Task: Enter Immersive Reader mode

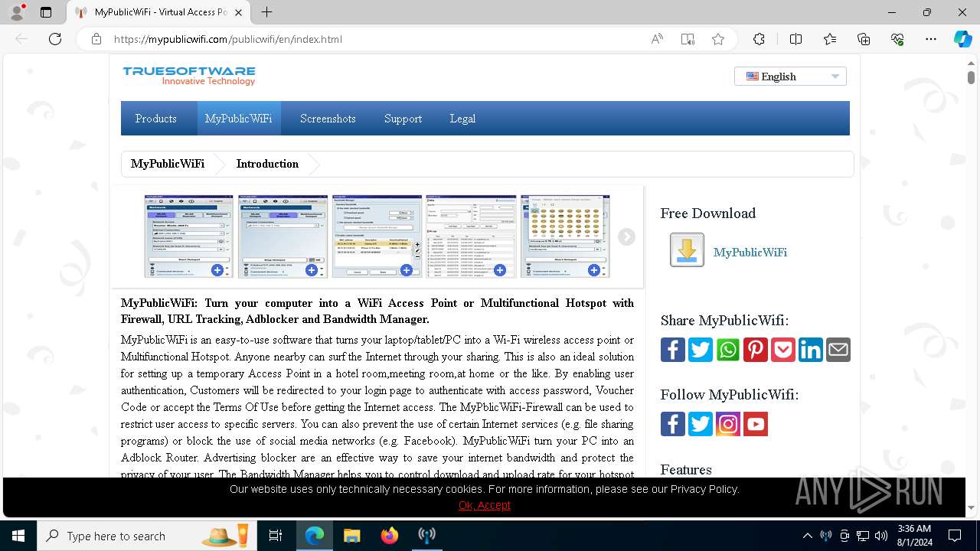Action: coord(688,39)
